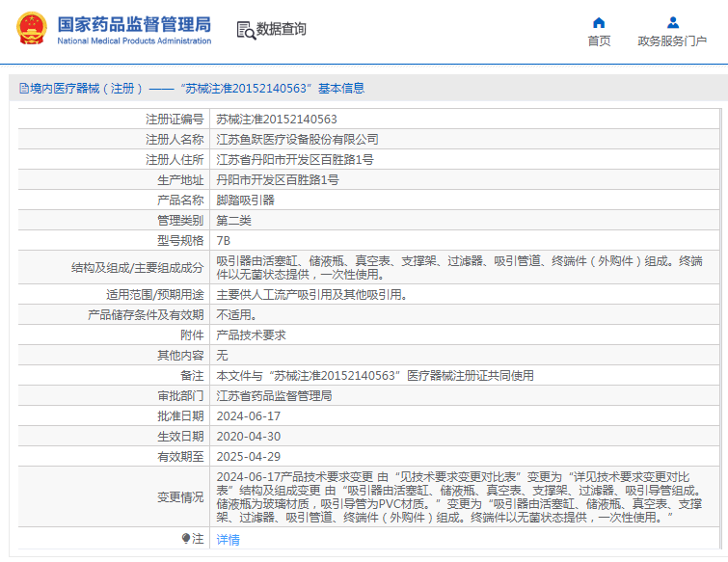
Task: Select the 备注 row remark text
Action: [375, 375]
